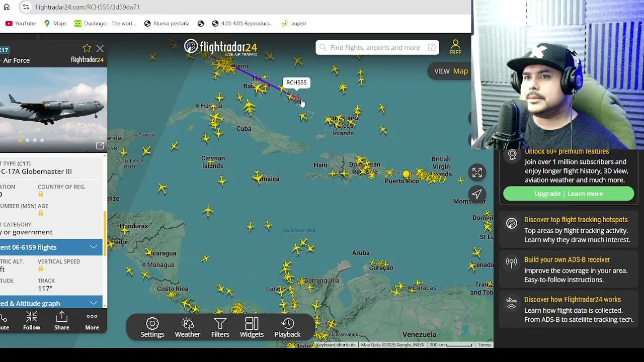Click the TRACK 117° value
The image size is (644, 362).
45,289
